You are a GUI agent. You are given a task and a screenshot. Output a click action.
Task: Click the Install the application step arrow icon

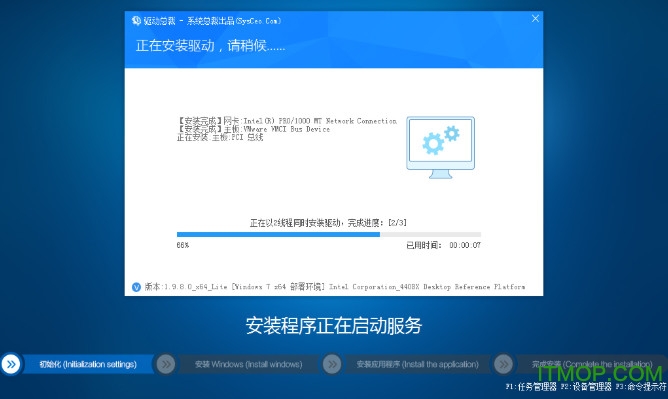click(x=332, y=365)
